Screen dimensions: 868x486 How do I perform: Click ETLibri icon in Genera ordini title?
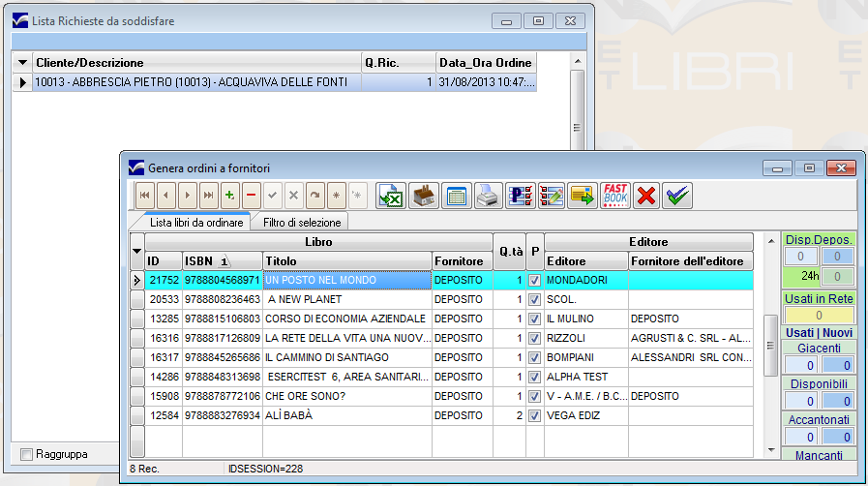pos(136,167)
